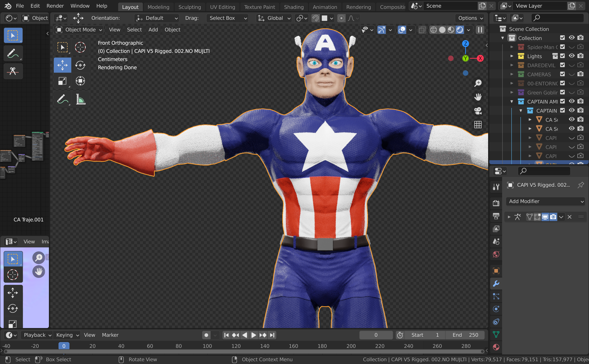
Task: Open the Add Modifier dropdown
Action: [545, 201]
